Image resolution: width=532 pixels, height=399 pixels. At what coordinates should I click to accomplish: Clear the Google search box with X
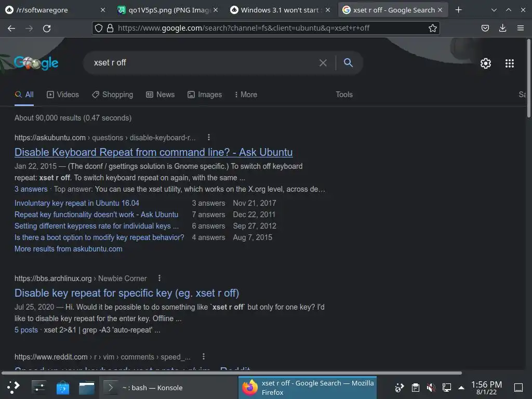[323, 63]
